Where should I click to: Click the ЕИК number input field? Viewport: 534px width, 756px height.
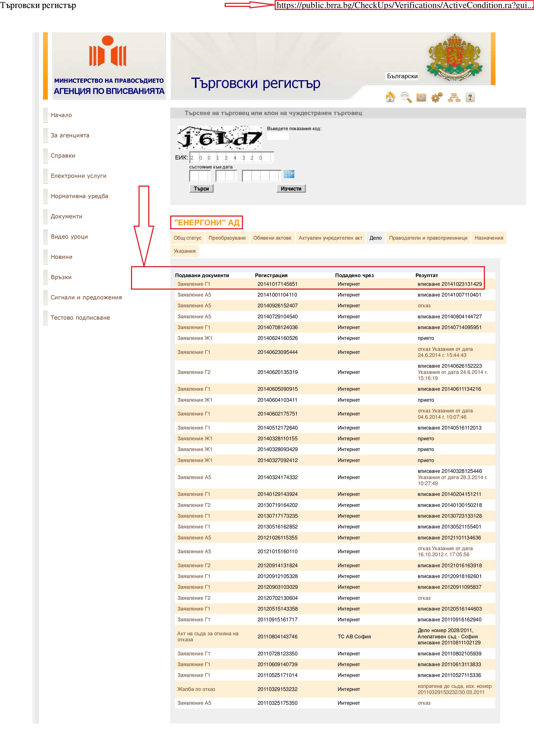tap(231, 158)
